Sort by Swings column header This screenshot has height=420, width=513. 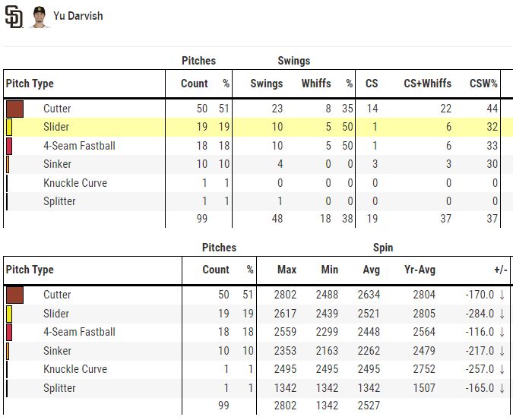[266, 84]
